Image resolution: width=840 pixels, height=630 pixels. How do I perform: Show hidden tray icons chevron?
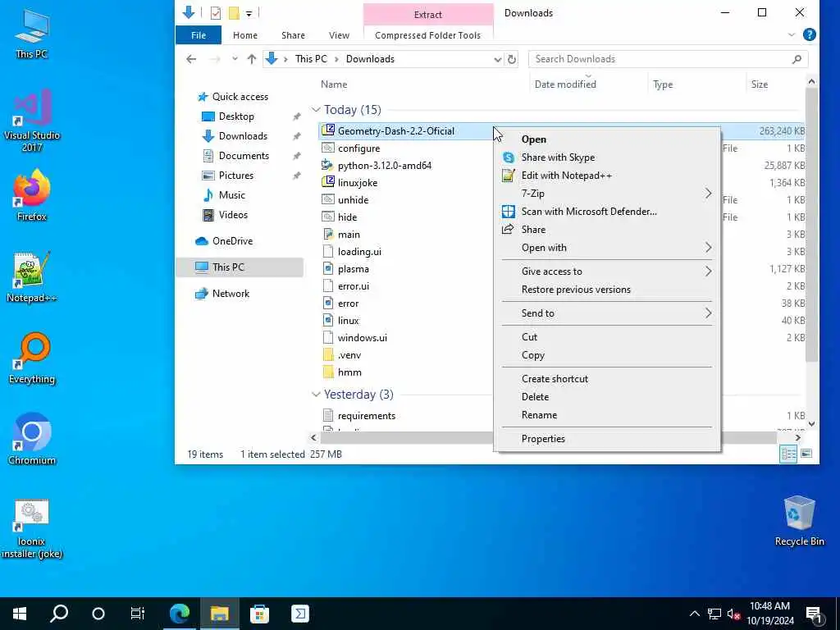click(x=694, y=614)
